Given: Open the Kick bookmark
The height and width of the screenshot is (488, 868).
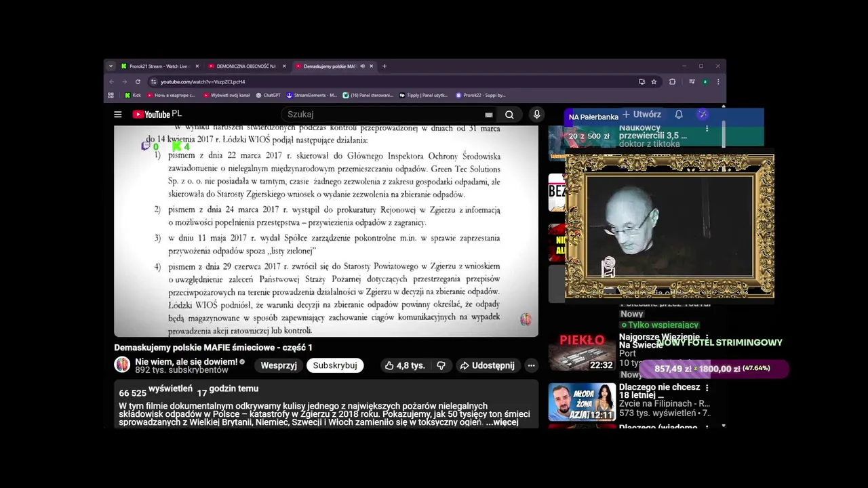Looking at the screenshot, I should [x=133, y=96].
